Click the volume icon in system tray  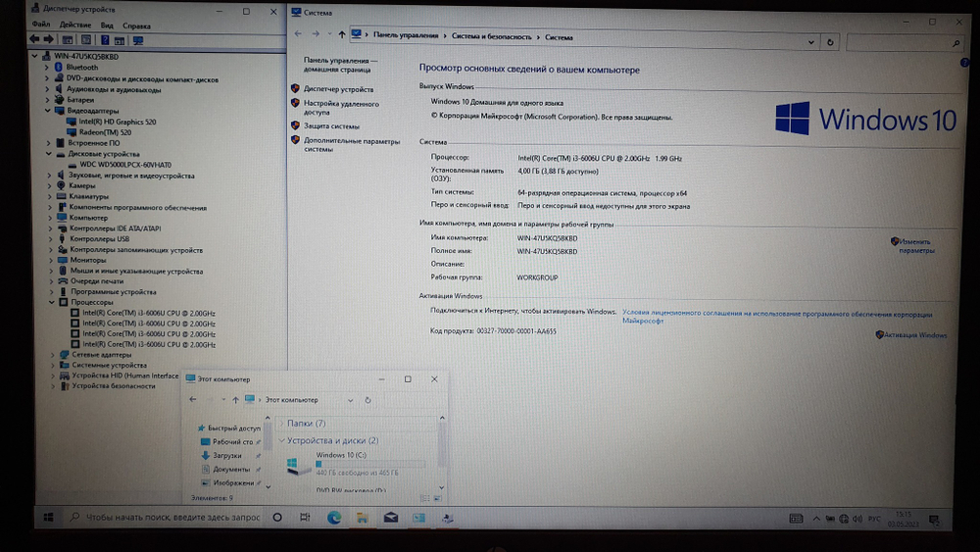point(857,519)
